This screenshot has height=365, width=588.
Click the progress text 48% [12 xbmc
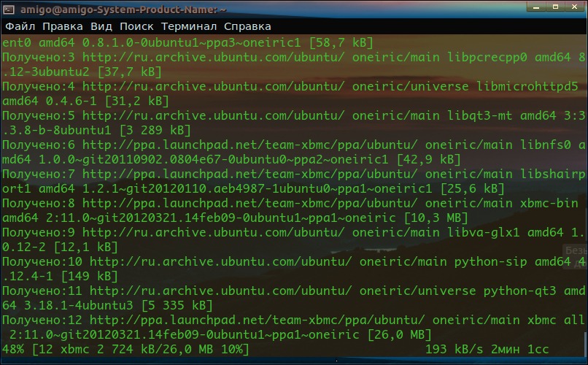tap(46, 350)
